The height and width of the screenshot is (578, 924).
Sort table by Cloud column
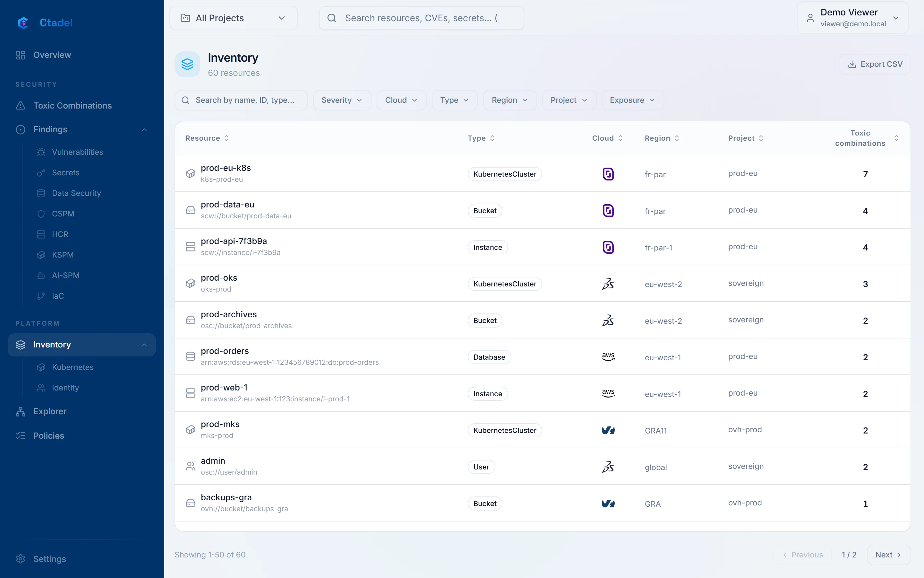pos(607,138)
